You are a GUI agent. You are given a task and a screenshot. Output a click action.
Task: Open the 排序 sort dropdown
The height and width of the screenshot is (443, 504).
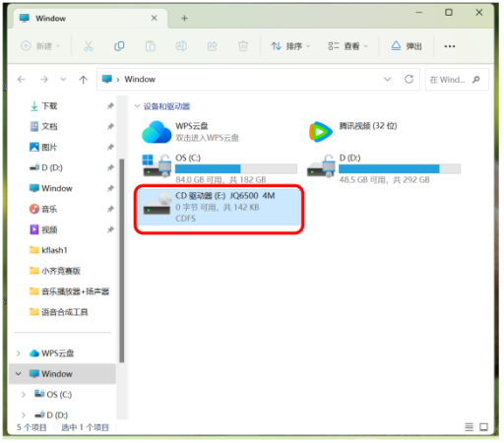pos(290,46)
